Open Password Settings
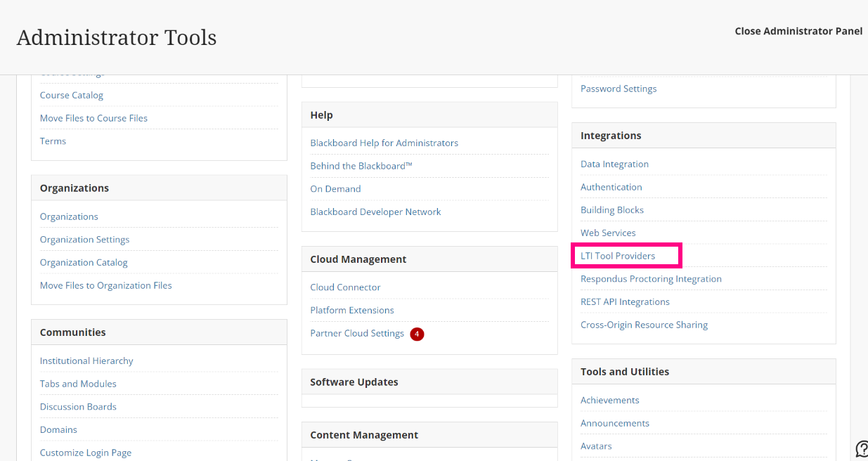 tap(618, 89)
